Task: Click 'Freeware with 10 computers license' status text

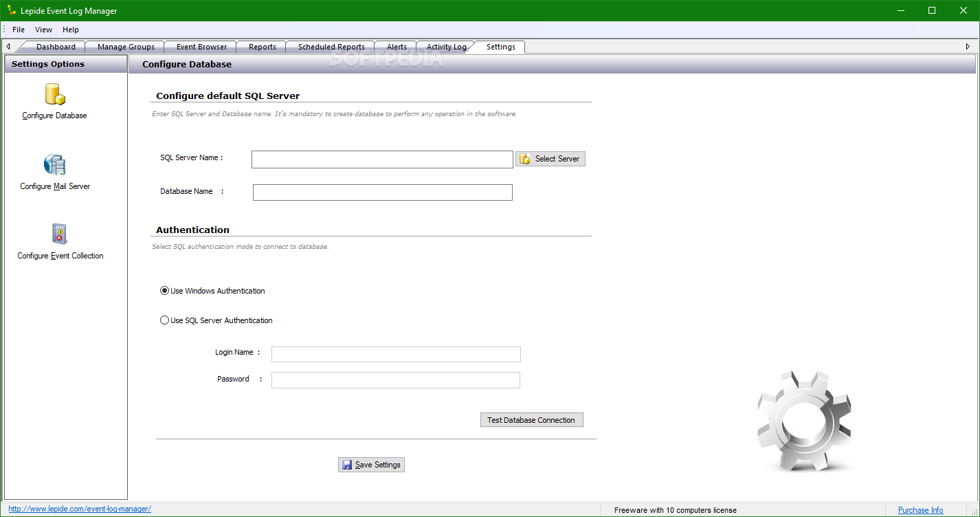Action: tap(675, 510)
